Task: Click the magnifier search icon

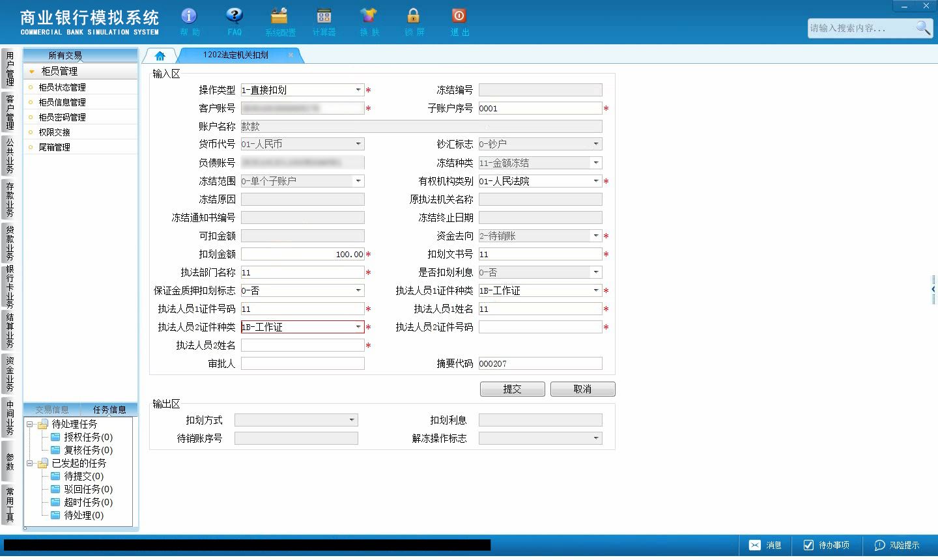Action: (x=923, y=27)
